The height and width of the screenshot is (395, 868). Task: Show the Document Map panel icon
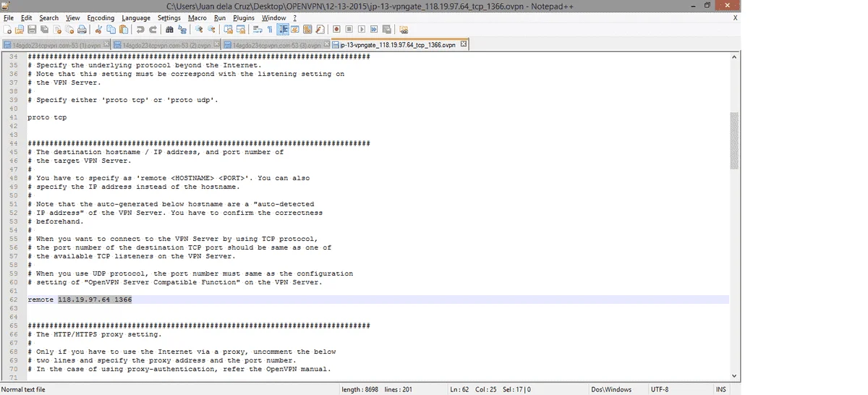(x=307, y=30)
